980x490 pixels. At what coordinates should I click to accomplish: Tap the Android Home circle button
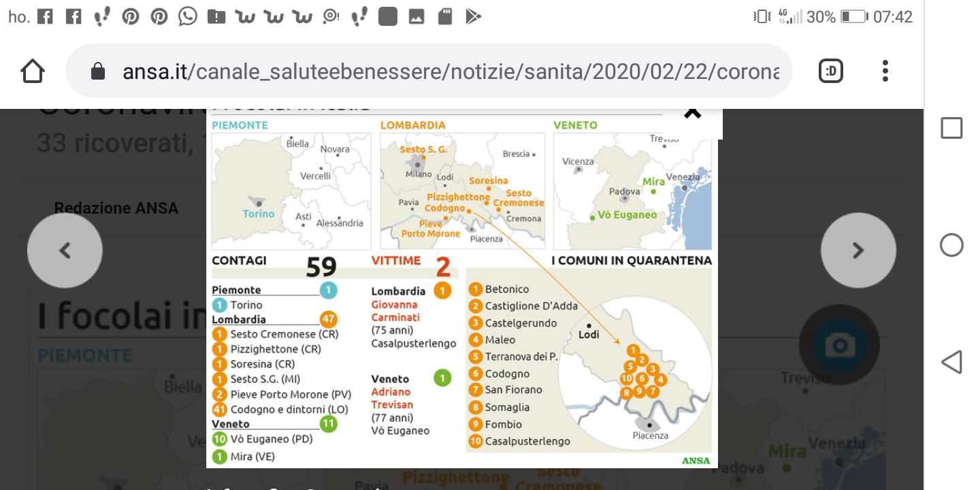tap(951, 245)
